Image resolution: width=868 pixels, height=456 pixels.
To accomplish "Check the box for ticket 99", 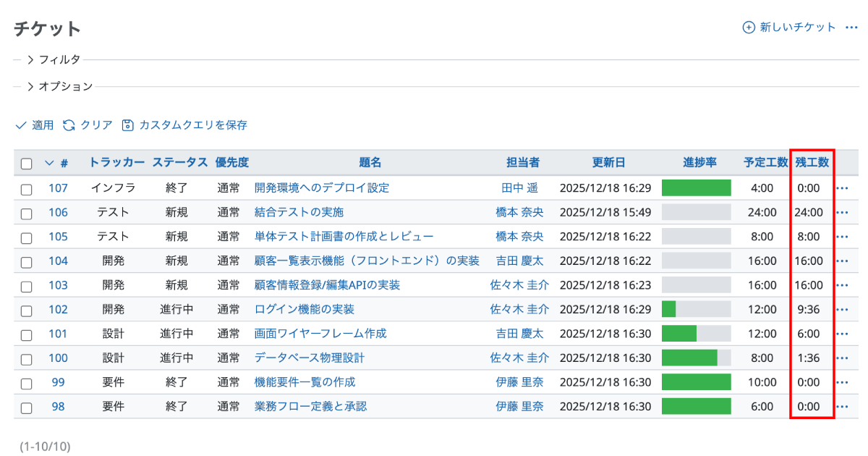I will (x=27, y=383).
